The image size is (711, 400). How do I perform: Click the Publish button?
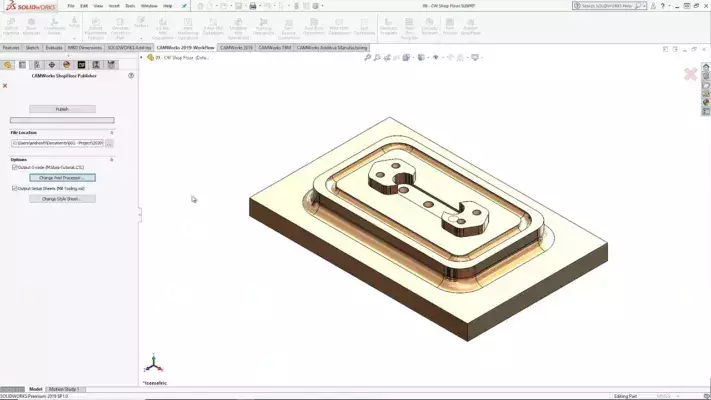pos(62,109)
